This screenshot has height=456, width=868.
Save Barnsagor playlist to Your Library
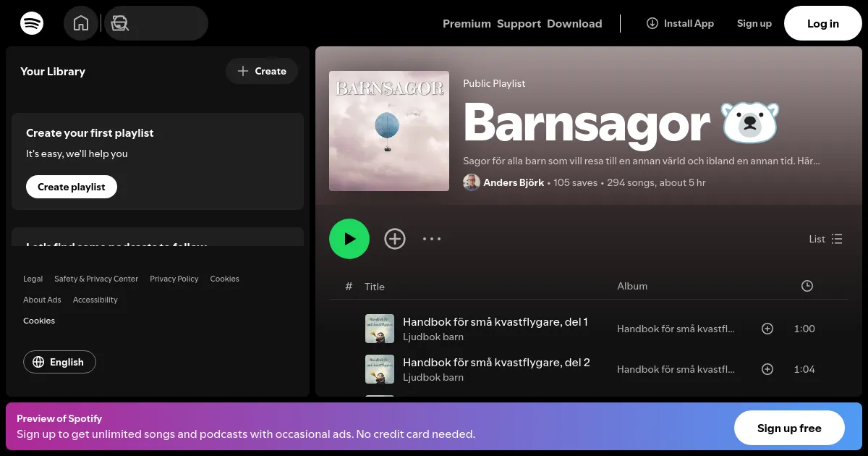coord(395,239)
